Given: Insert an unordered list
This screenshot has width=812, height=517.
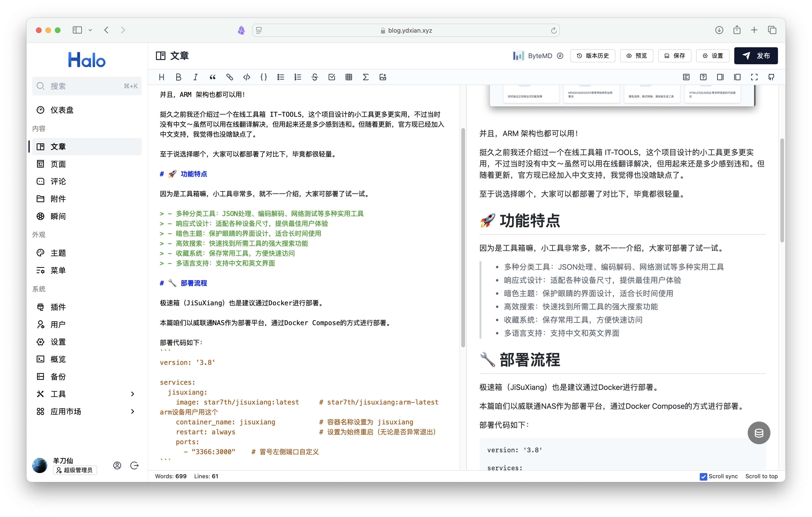Looking at the screenshot, I should [x=281, y=77].
